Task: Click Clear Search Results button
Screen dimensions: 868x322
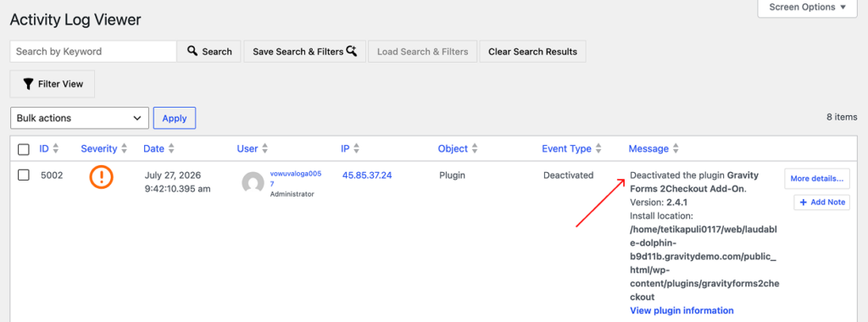Action: tap(532, 52)
